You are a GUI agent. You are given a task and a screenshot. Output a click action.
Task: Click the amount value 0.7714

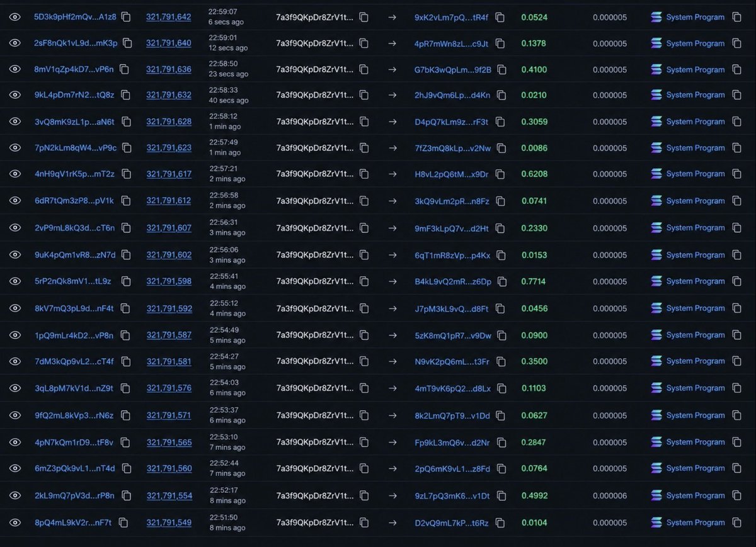534,281
